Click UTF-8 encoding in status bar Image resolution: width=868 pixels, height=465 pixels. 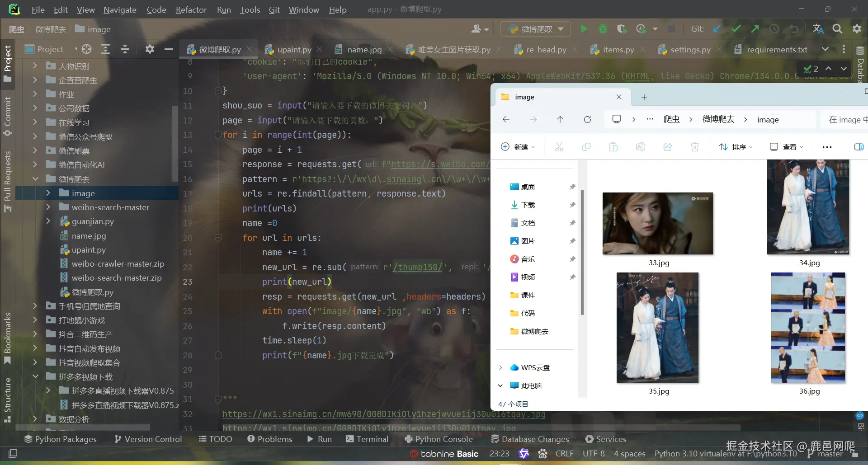[x=594, y=453]
